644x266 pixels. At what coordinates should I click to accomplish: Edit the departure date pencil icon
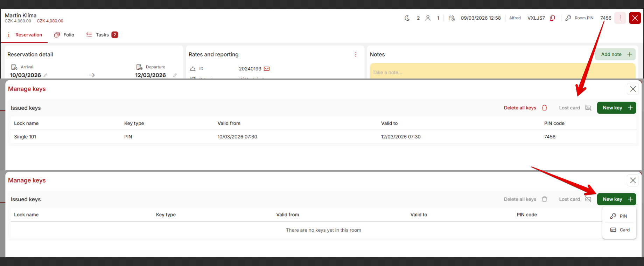point(175,75)
